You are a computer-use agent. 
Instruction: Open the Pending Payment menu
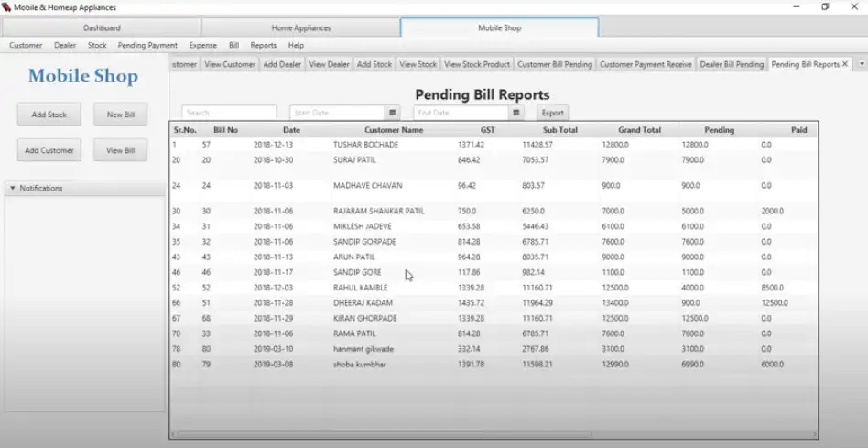coord(147,45)
